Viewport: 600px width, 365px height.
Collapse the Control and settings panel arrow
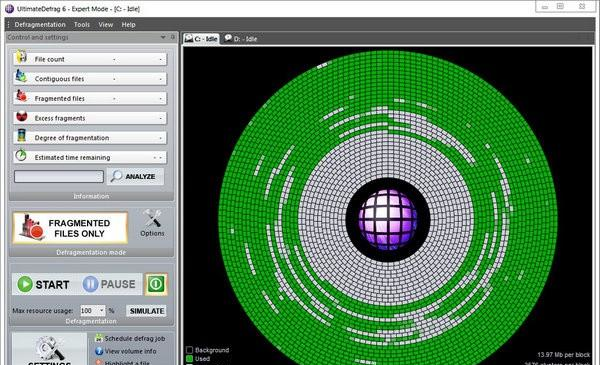163,37
